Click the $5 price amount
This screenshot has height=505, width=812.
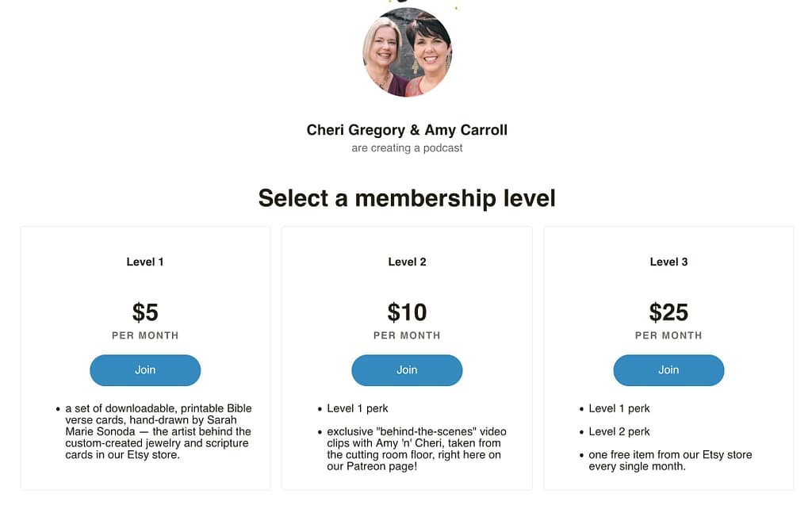(x=145, y=312)
